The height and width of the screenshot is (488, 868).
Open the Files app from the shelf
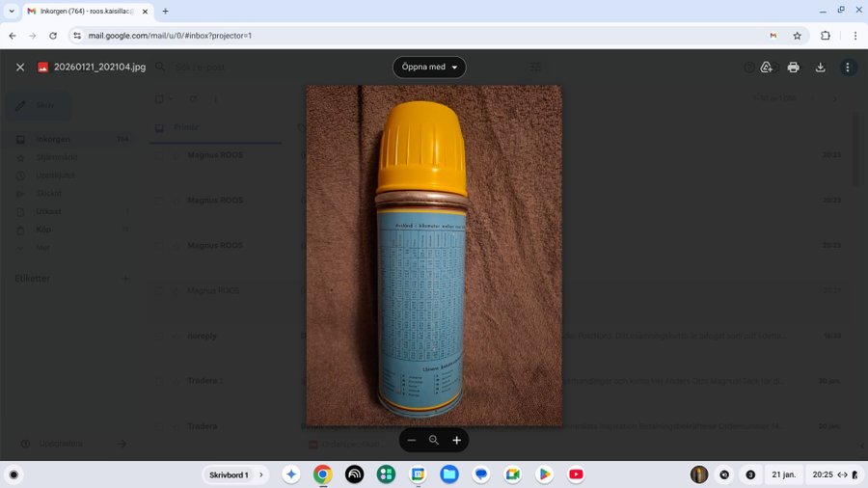(x=449, y=474)
